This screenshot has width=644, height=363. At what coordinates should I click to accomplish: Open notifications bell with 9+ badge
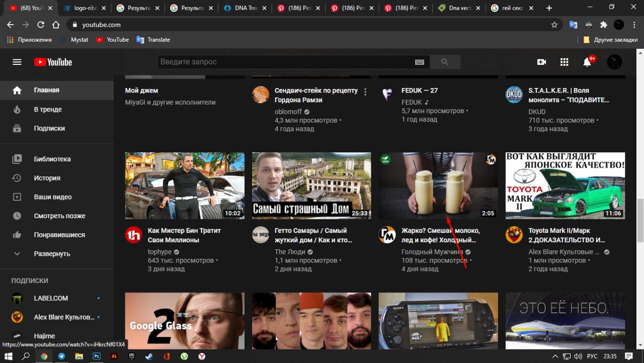pos(588,61)
